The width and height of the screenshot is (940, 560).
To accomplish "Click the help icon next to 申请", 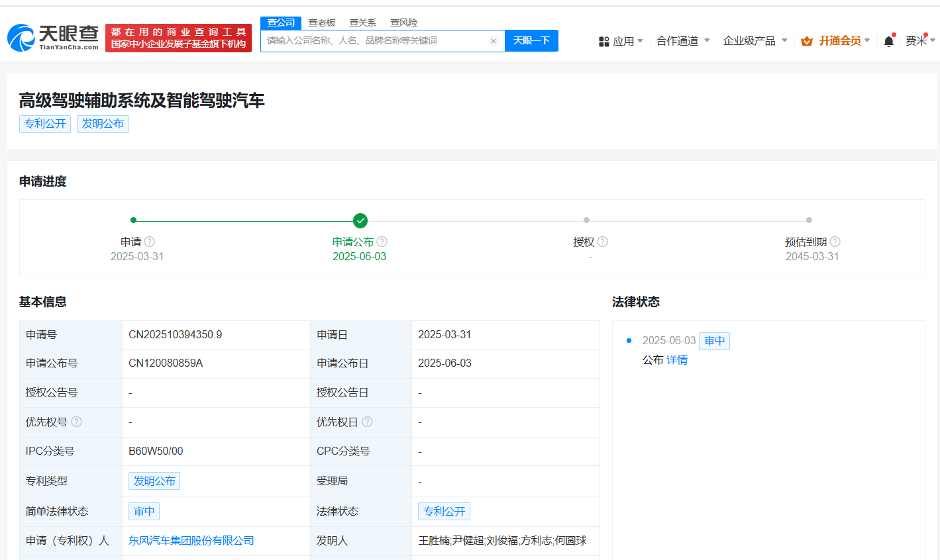I will tap(150, 242).
